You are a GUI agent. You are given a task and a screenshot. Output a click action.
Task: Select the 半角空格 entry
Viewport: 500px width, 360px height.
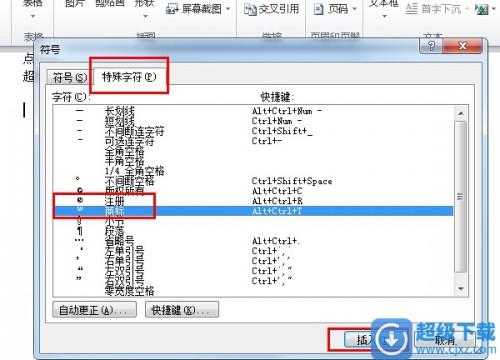[x=253, y=161]
